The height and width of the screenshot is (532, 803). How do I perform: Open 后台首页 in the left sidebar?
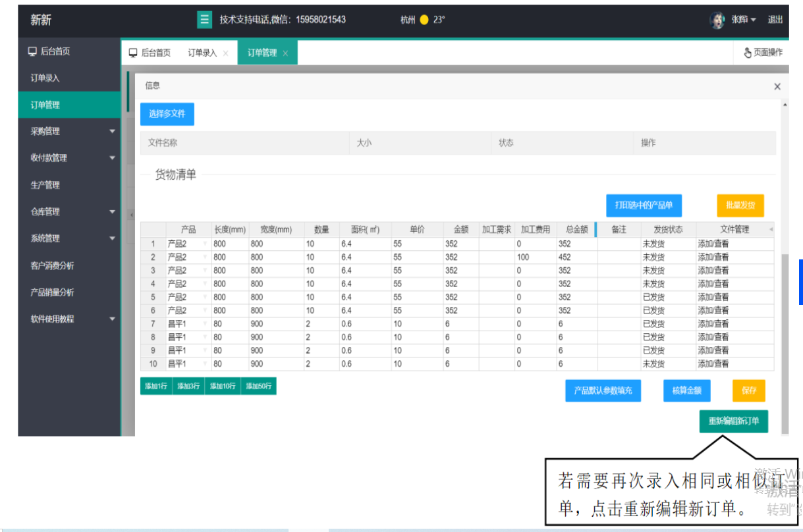(69, 51)
